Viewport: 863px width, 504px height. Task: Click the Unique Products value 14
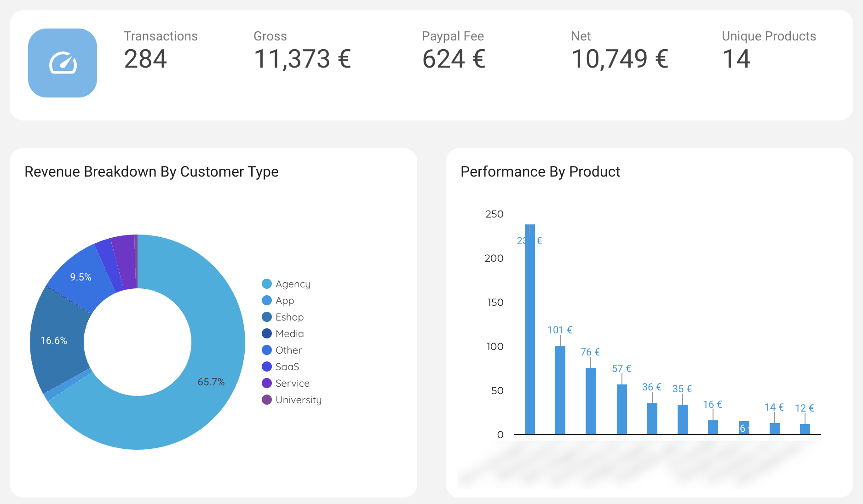736,59
